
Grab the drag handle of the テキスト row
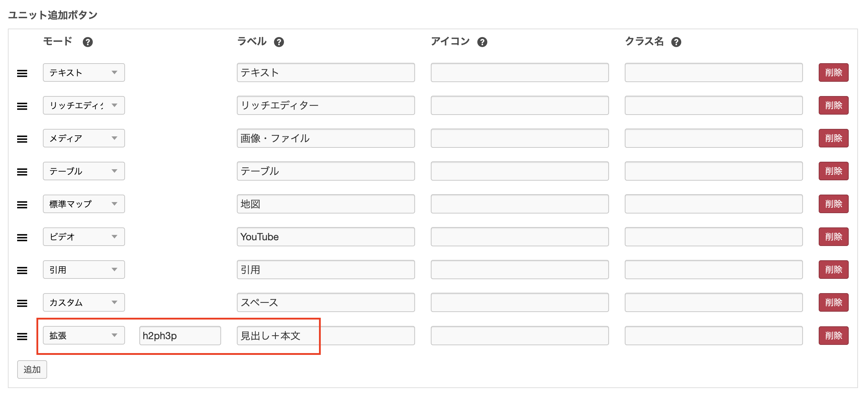click(x=22, y=73)
